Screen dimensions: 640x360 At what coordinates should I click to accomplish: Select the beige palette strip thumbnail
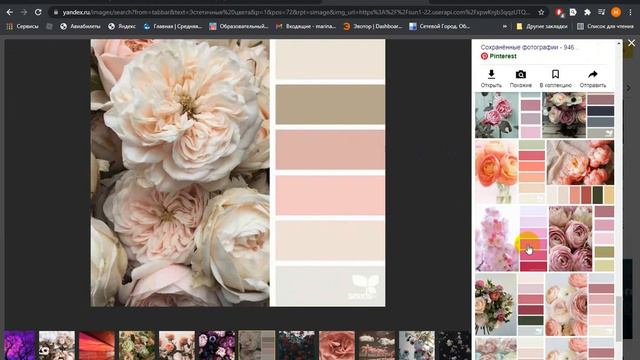point(257,345)
